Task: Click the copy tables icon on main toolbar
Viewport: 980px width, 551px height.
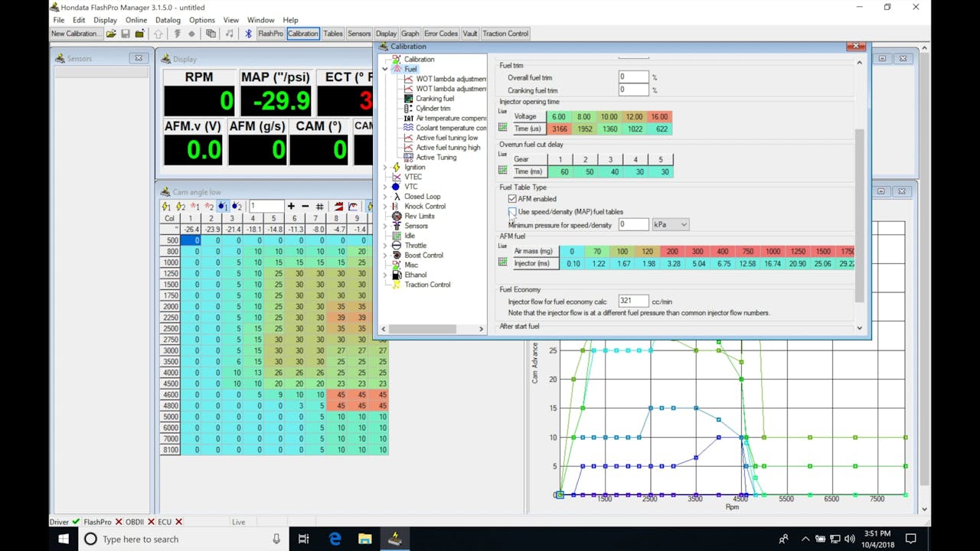Action: tap(211, 33)
